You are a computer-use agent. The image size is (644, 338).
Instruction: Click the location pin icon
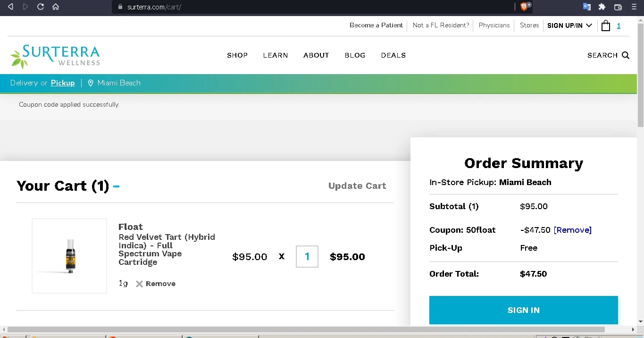[x=91, y=83]
